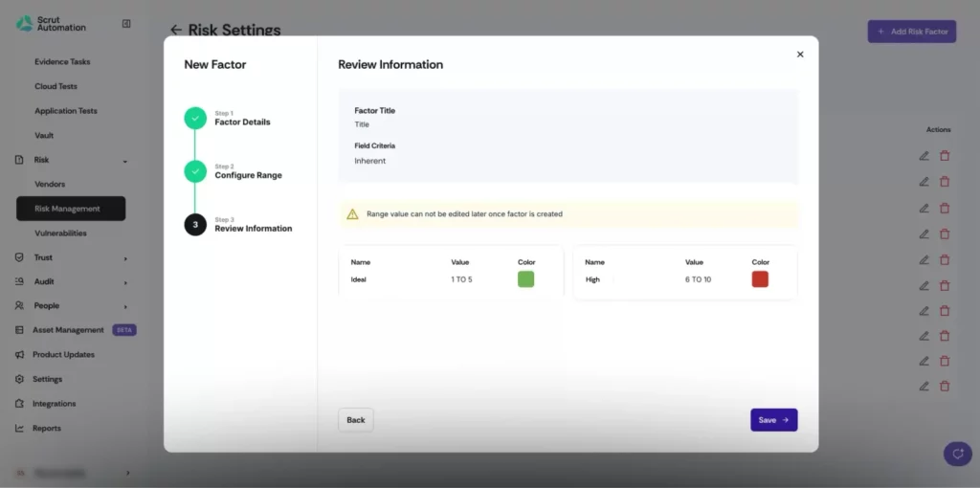The height and width of the screenshot is (488, 980).
Task: Click the warning triangle icon in notice
Action: [x=352, y=214]
